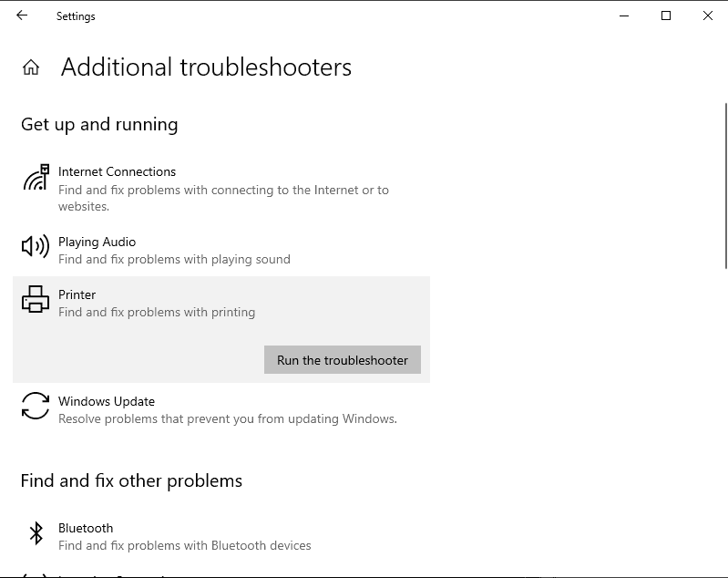Viewport: 728px width, 578px height.
Task: Click the Internet Connections Wi-Fi icon
Action: click(x=35, y=177)
